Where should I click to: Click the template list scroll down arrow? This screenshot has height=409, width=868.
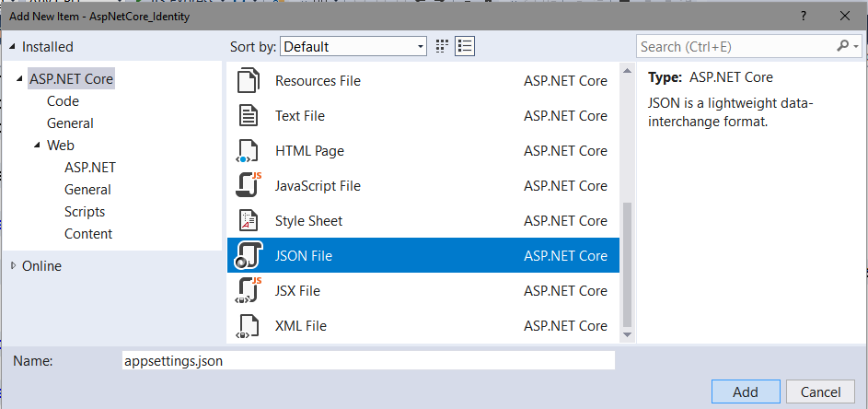627,334
